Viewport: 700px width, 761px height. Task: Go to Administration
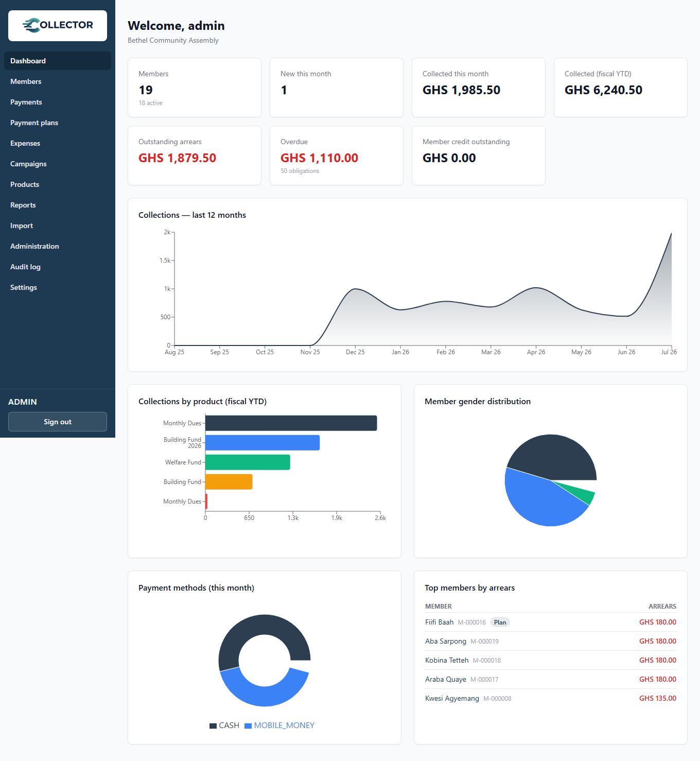[x=58, y=246]
